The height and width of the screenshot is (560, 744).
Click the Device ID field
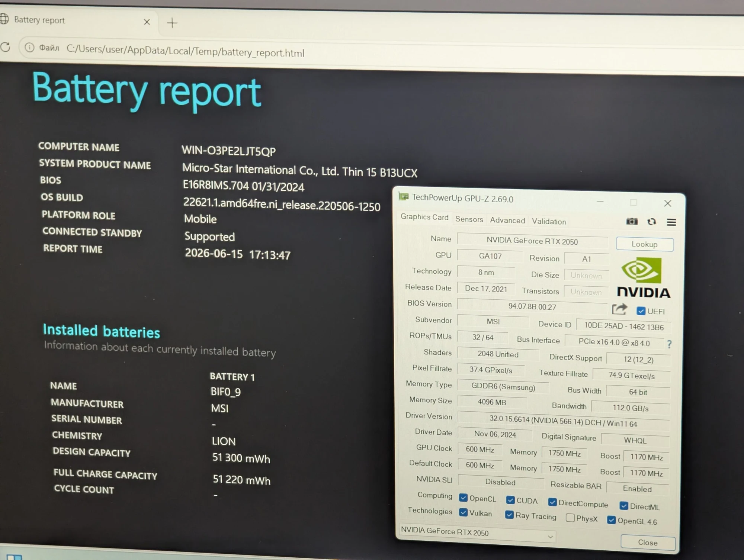(623, 326)
